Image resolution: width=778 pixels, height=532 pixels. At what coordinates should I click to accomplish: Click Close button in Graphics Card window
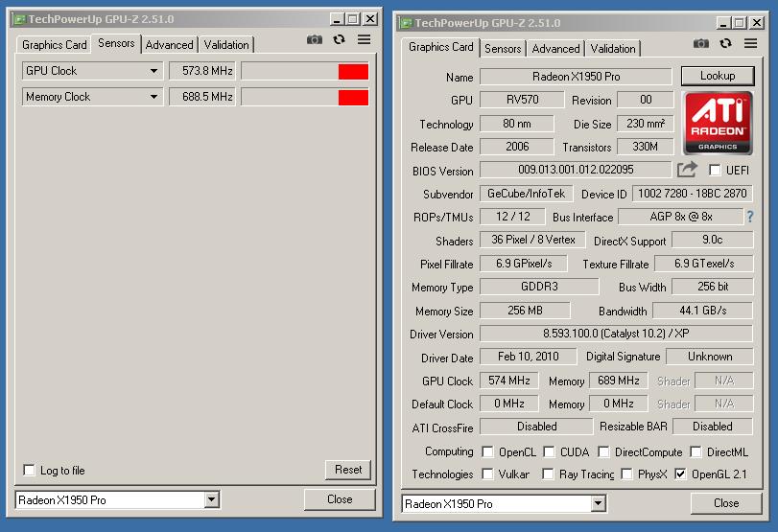[x=726, y=503]
